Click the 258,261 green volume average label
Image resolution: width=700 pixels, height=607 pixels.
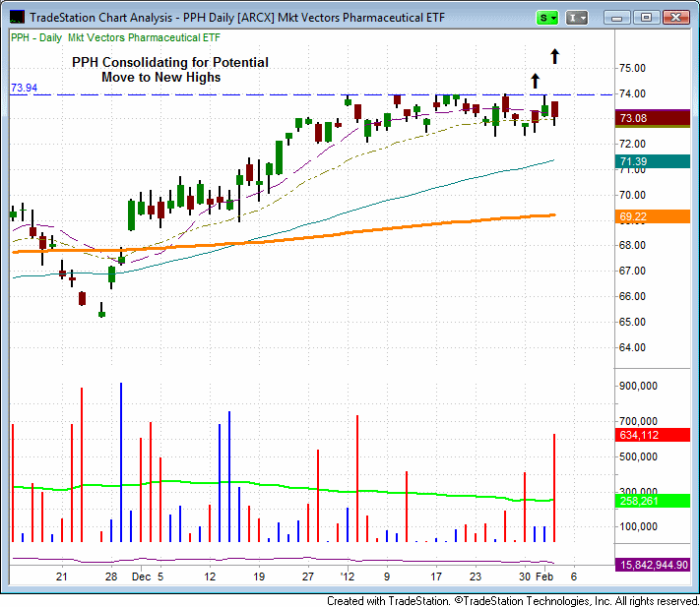[x=652, y=501]
